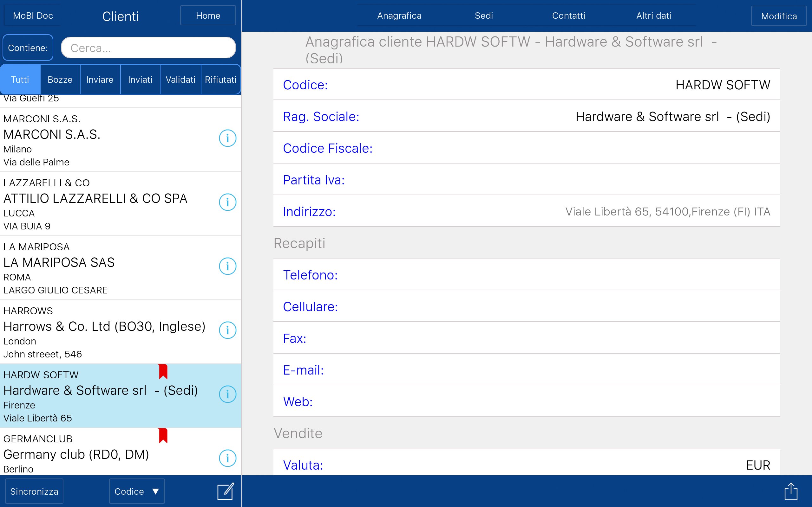Select the Validati filter segment
The width and height of the screenshot is (812, 507).
pyautogui.click(x=180, y=80)
